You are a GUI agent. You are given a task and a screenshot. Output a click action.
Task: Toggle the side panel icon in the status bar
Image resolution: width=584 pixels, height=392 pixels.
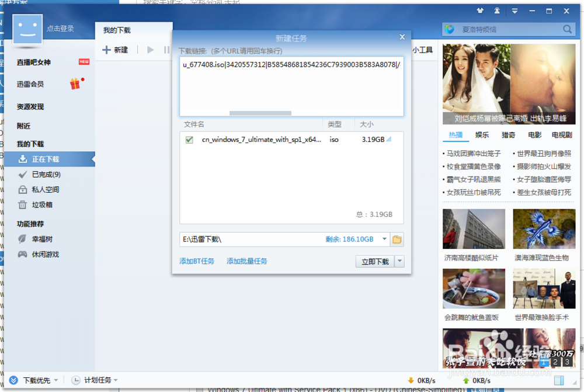coord(559,380)
